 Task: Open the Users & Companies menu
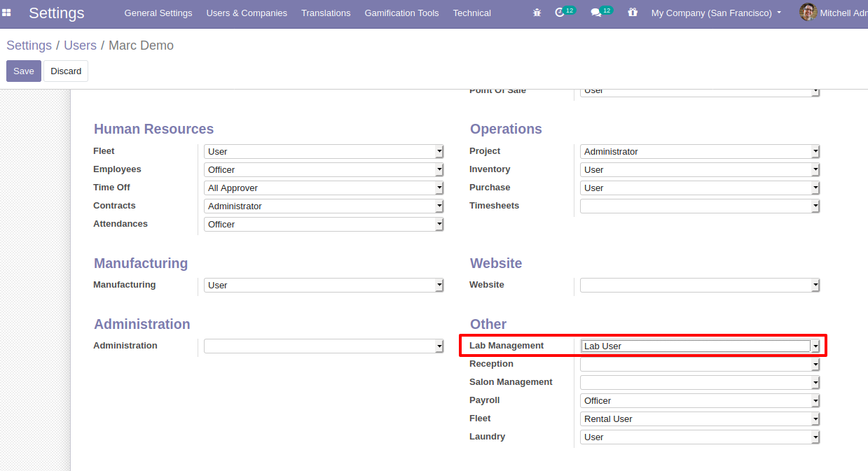(x=247, y=13)
